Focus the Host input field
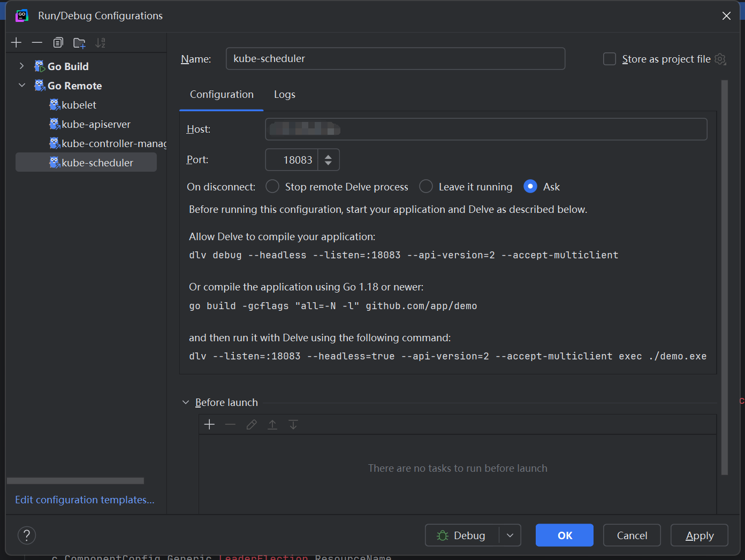The width and height of the screenshot is (745, 560). [x=486, y=129]
